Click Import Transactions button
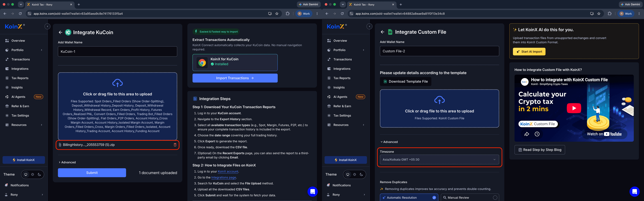644x201 pixels. coord(235,78)
